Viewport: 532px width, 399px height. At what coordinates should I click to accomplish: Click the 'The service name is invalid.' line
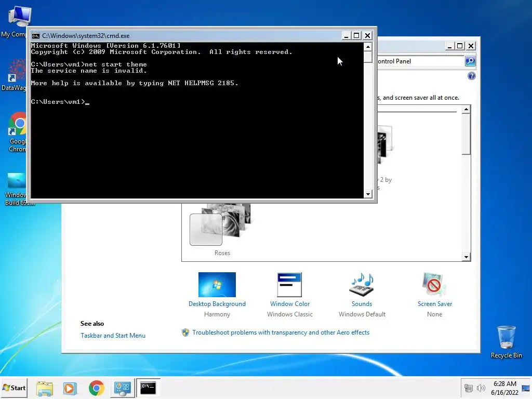[89, 71]
